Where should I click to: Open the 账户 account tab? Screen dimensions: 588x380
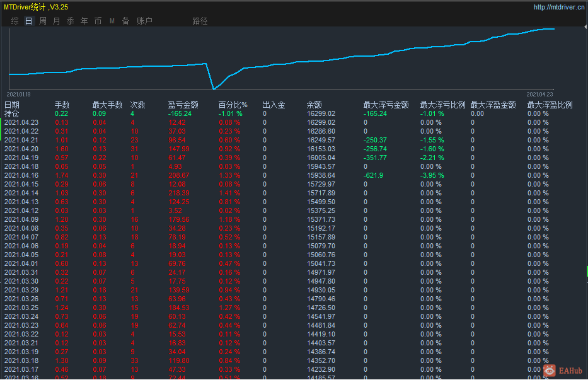click(144, 21)
